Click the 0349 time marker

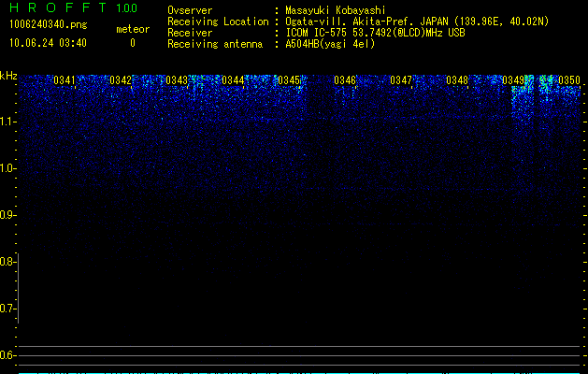coord(513,80)
